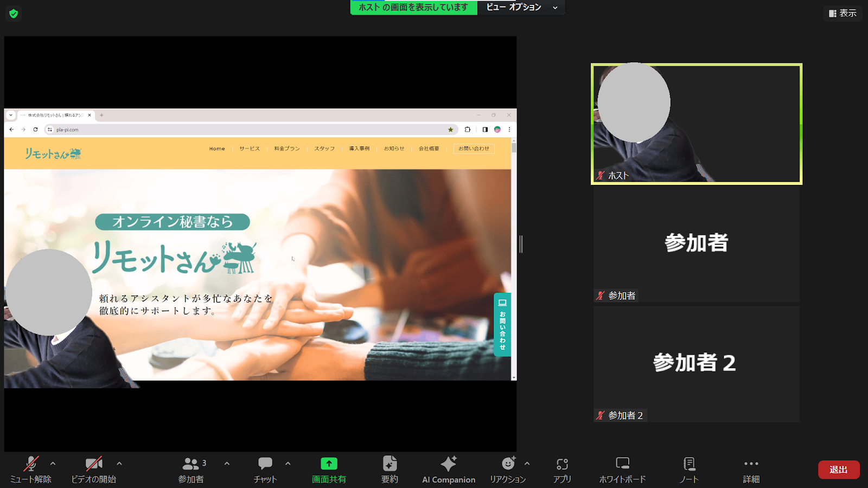The height and width of the screenshot is (488, 868).
Task: Open リアクション reactions
Action: tap(508, 470)
